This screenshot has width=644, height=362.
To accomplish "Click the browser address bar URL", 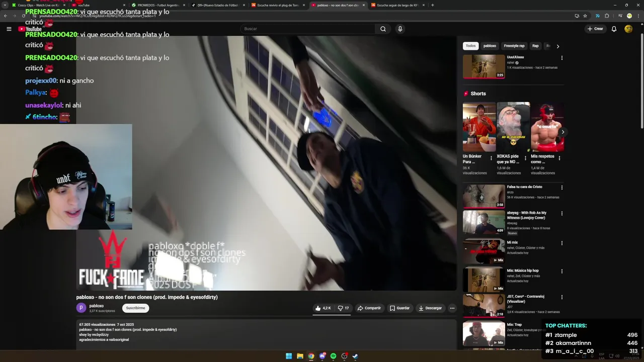I will (x=98, y=16).
